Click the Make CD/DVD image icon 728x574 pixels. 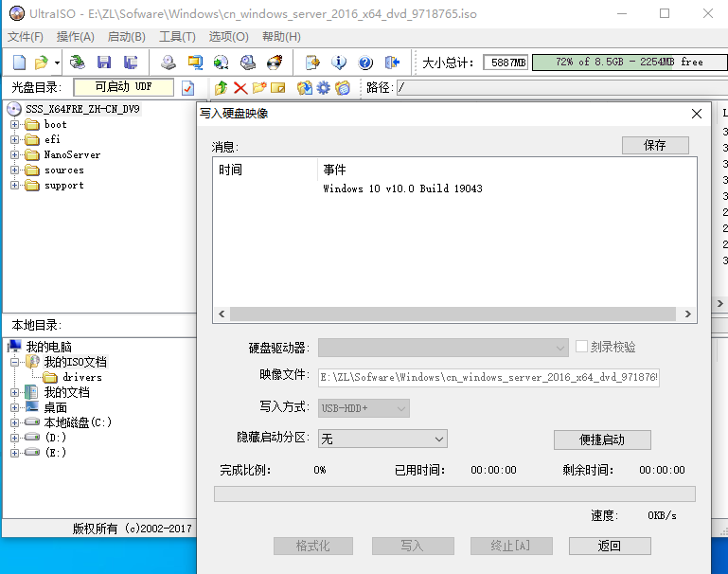pyautogui.click(x=169, y=63)
